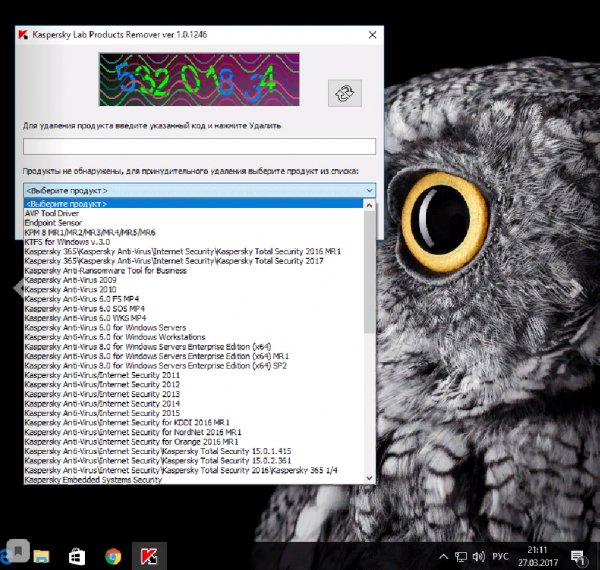Click the Kaspersky logo in title bar
Image resolution: width=600 pixels, height=570 pixels.
pyautogui.click(x=23, y=35)
